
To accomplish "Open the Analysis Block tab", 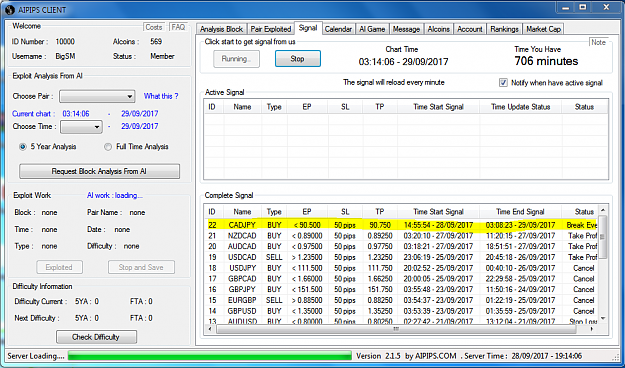I will pos(221,29).
